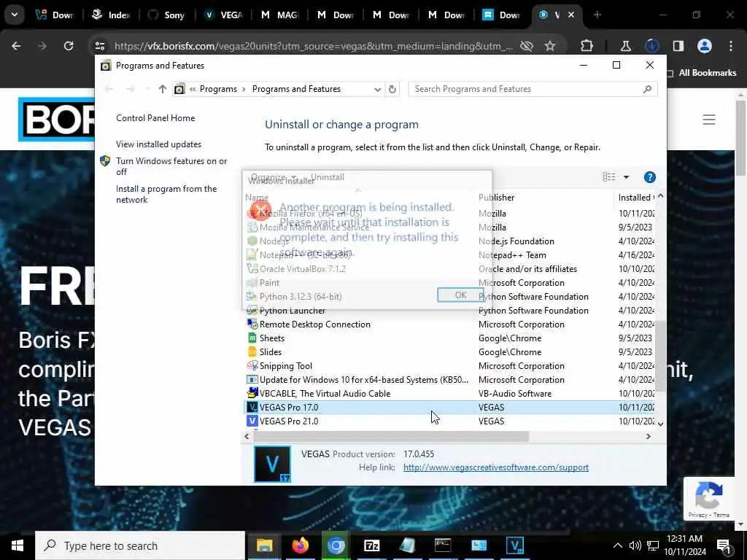The height and width of the screenshot is (560, 747).
Task: Select Update for Windows 10 x64-based Systems entry
Action: (364, 380)
